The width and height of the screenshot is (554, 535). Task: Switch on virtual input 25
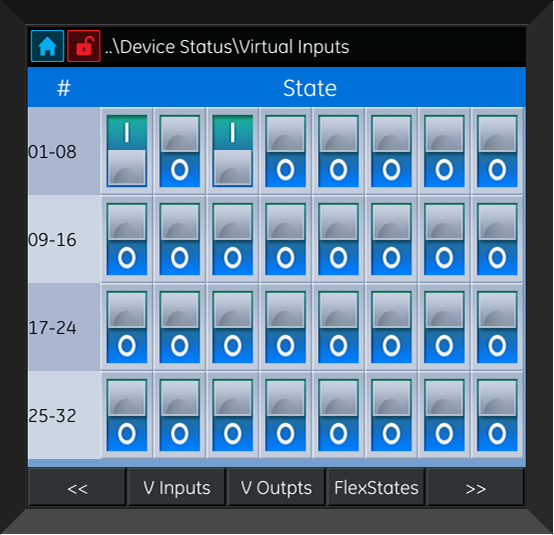pos(127,415)
